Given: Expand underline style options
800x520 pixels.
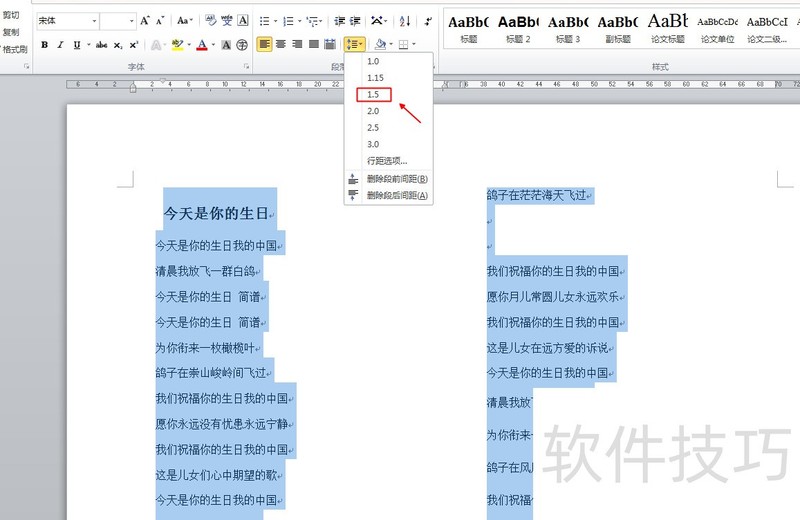Looking at the screenshot, I should tap(88, 45).
